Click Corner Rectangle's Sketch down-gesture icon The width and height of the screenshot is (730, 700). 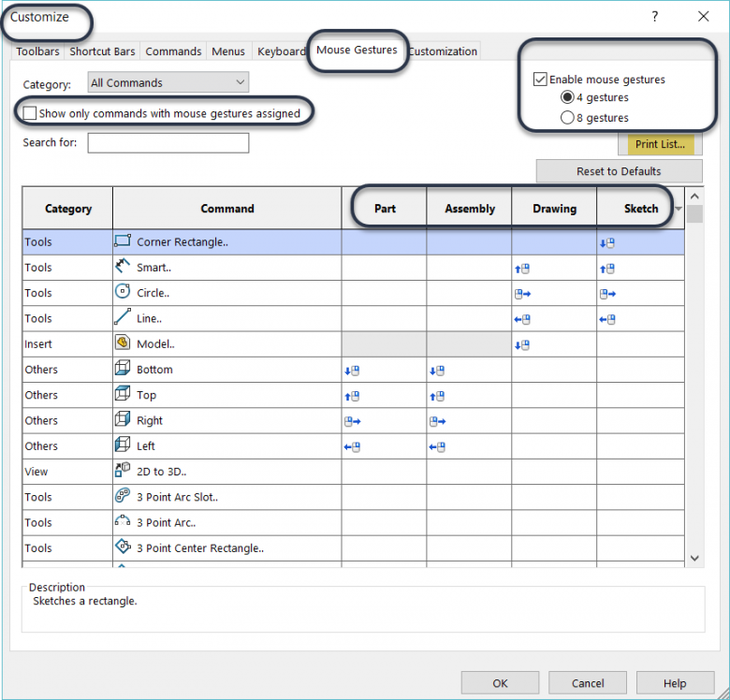point(607,243)
